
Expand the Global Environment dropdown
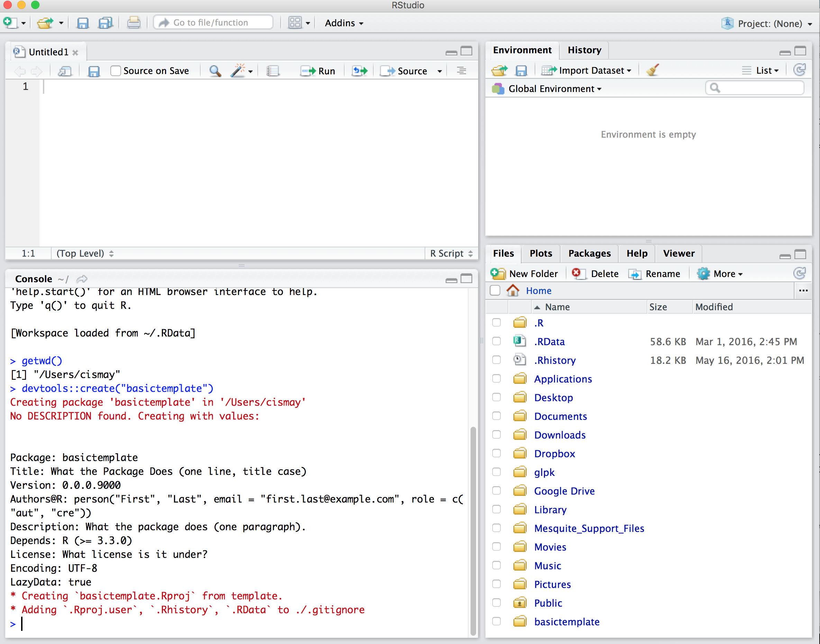(554, 89)
